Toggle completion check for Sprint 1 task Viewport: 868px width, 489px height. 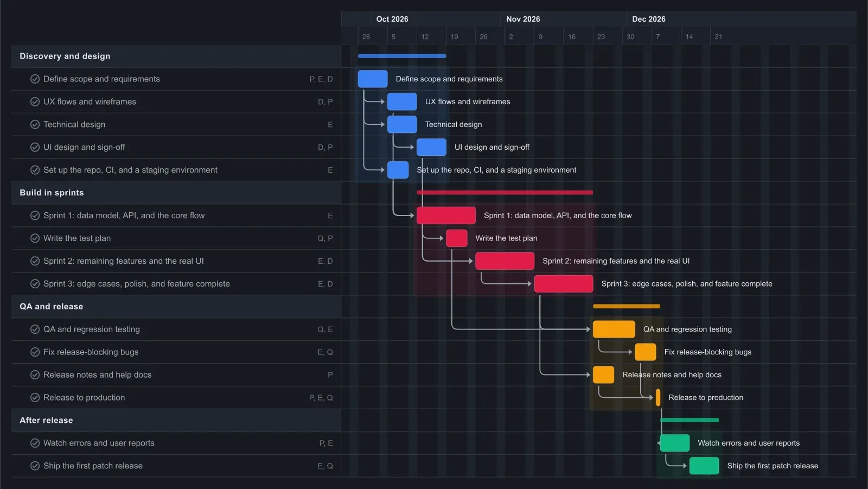[35, 215]
